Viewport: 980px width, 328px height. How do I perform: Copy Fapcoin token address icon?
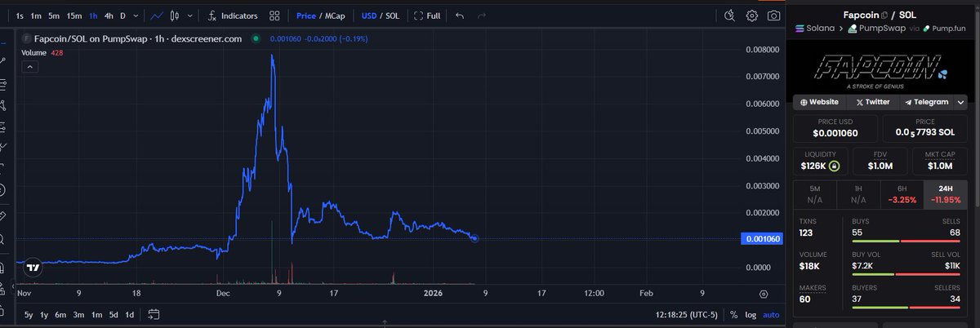pos(884,15)
